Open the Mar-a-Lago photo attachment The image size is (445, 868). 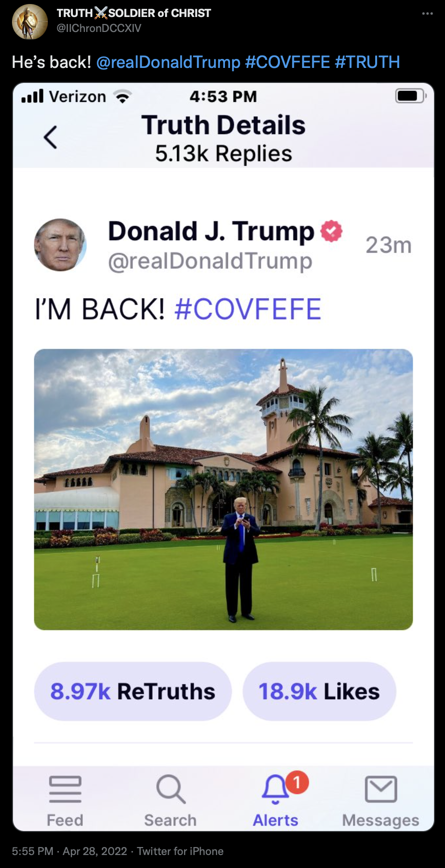click(223, 489)
